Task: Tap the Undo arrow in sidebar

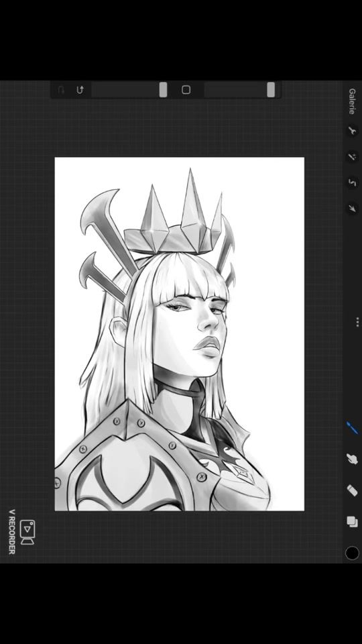Action: point(80,89)
